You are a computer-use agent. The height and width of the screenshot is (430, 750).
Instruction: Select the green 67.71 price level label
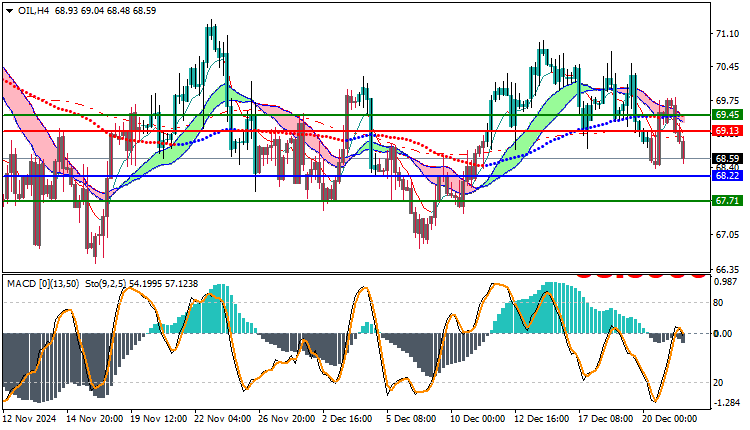coord(728,201)
